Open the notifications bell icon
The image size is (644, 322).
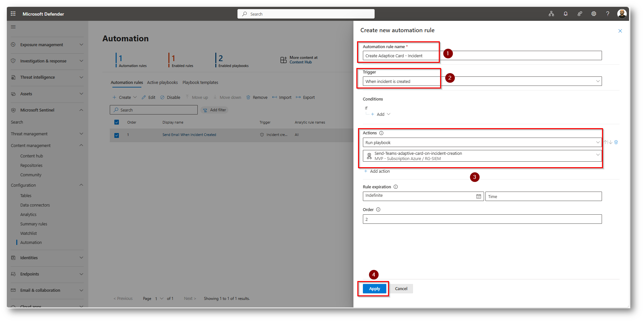(x=565, y=14)
